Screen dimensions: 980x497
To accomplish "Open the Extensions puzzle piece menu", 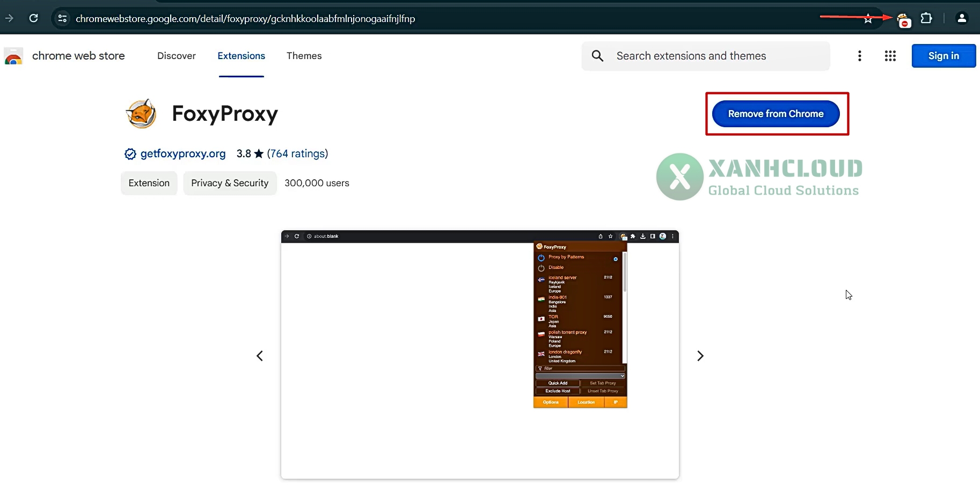I will tap(926, 18).
